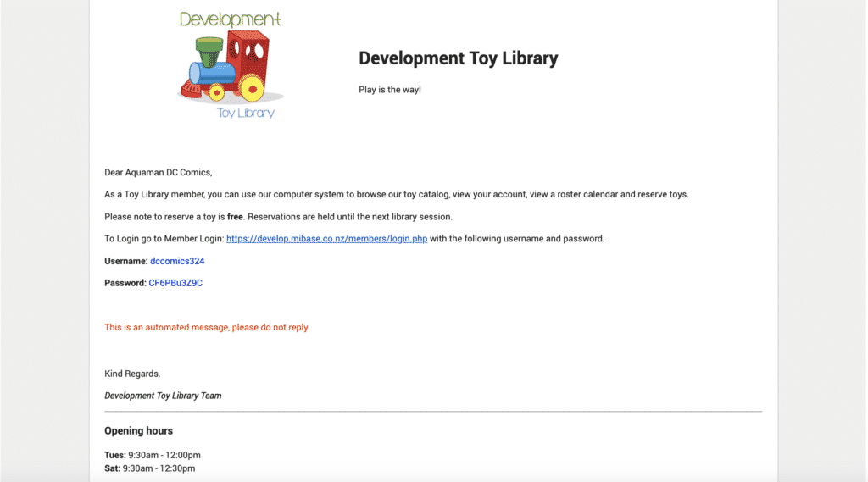Screen dimensions: 868x482
Task: Click the toy train logo image
Action: (231, 65)
